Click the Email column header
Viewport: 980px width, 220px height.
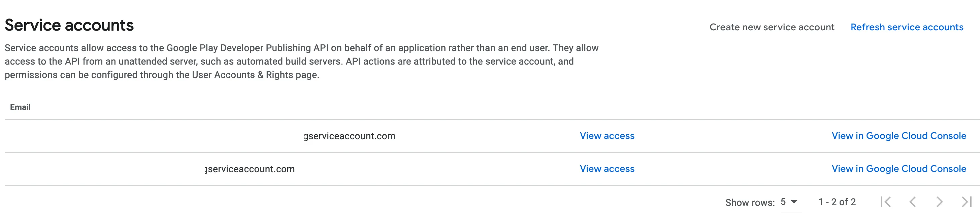(x=21, y=107)
